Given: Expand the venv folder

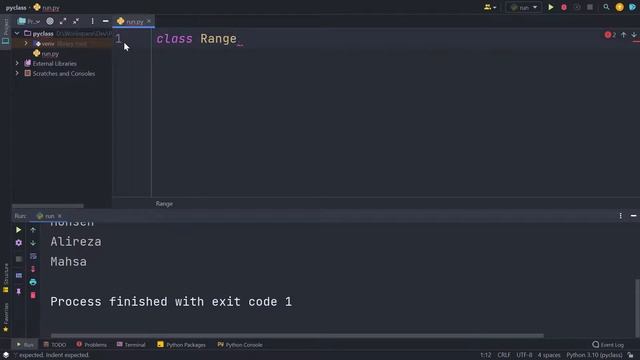Looking at the screenshot, I should pos(26,43).
